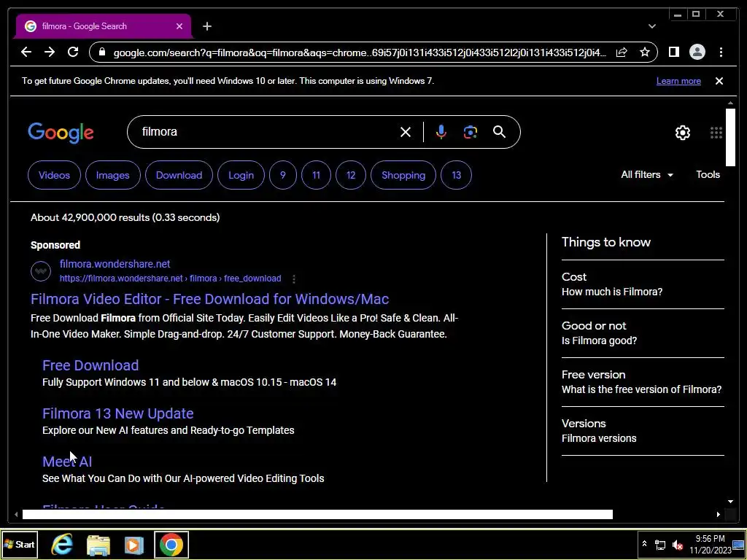Dismiss the Windows 7 update notice

pyautogui.click(x=719, y=81)
